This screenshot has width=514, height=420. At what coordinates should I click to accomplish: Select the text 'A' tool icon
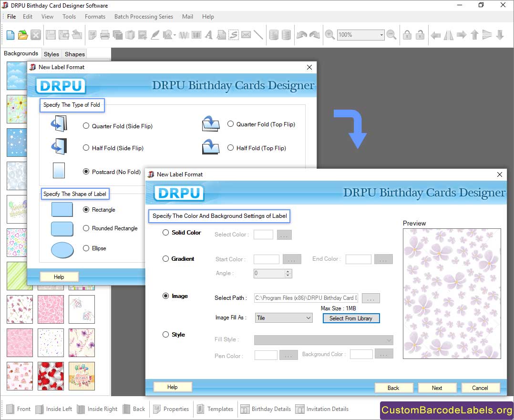(208, 35)
